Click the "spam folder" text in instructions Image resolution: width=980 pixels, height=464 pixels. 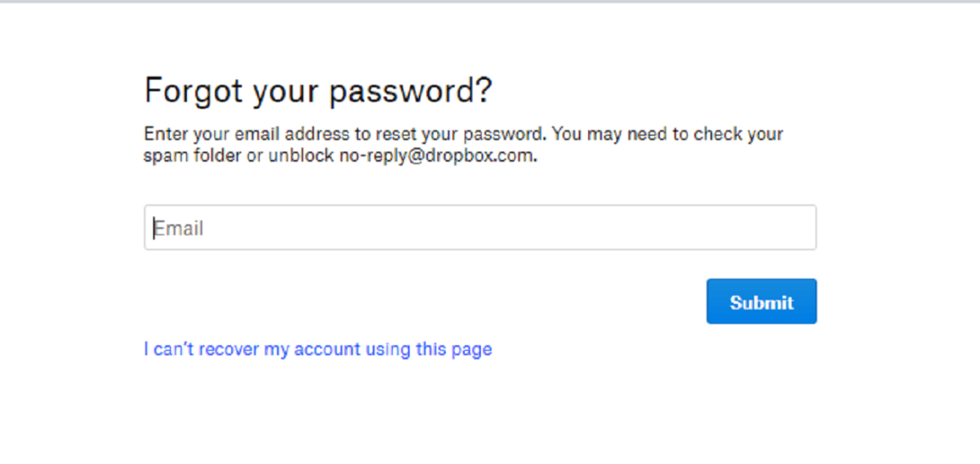tap(192, 157)
